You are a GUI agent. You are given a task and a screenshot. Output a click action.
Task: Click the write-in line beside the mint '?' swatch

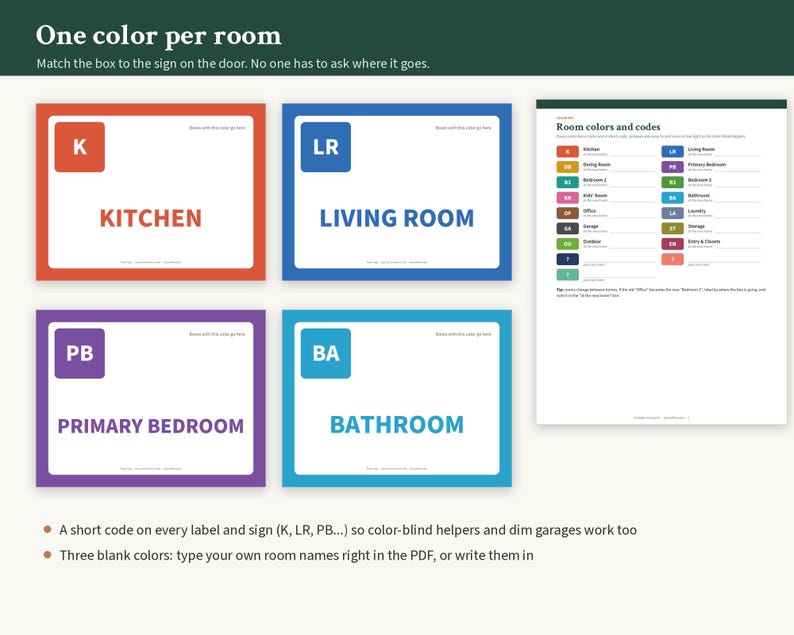(x=619, y=276)
